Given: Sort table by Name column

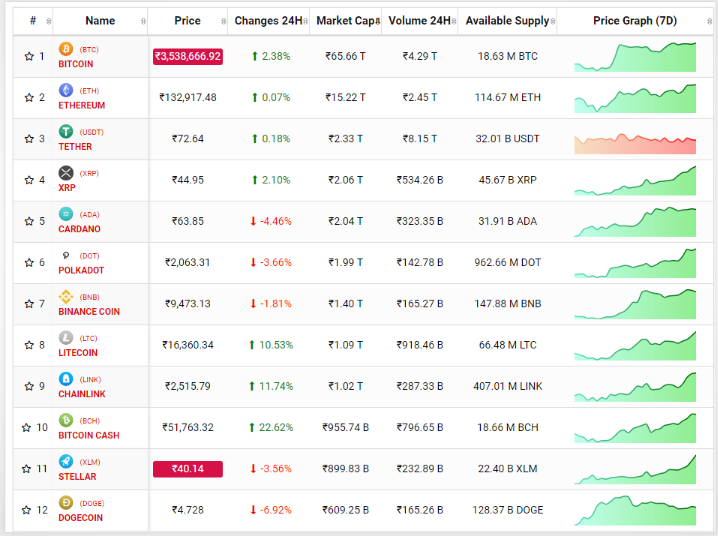Looking at the screenshot, I should pos(100,21).
